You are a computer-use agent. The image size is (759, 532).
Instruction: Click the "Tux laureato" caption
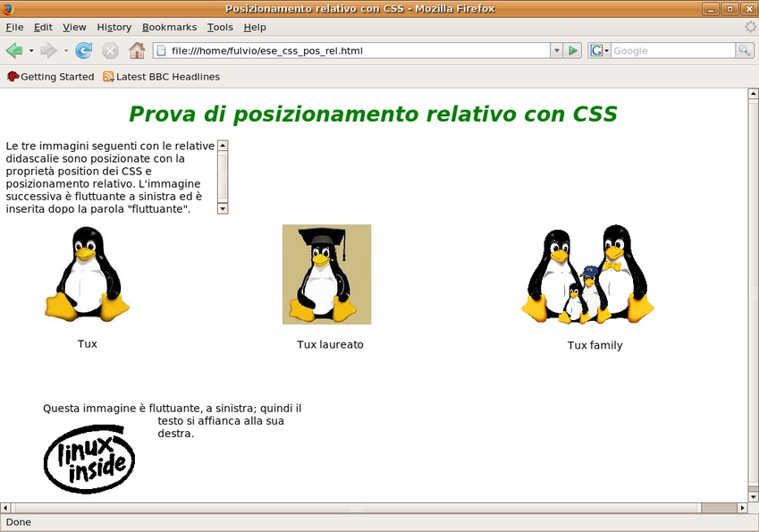tap(330, 344)
